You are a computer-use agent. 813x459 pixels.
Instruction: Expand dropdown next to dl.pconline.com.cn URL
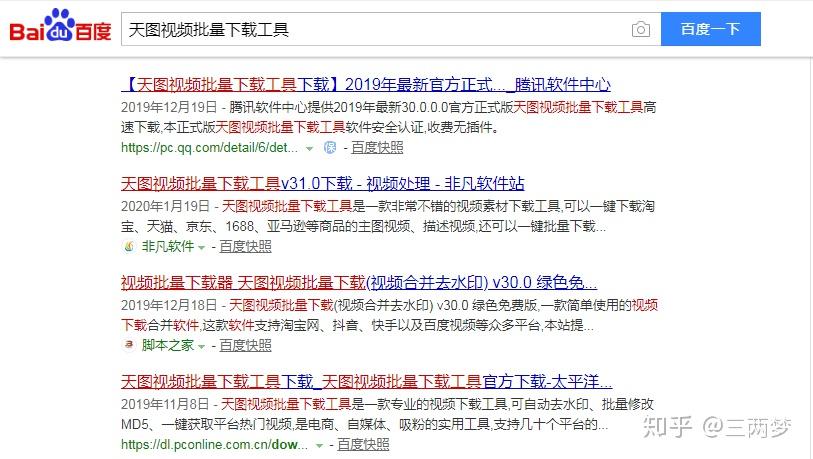click(319, 446)
